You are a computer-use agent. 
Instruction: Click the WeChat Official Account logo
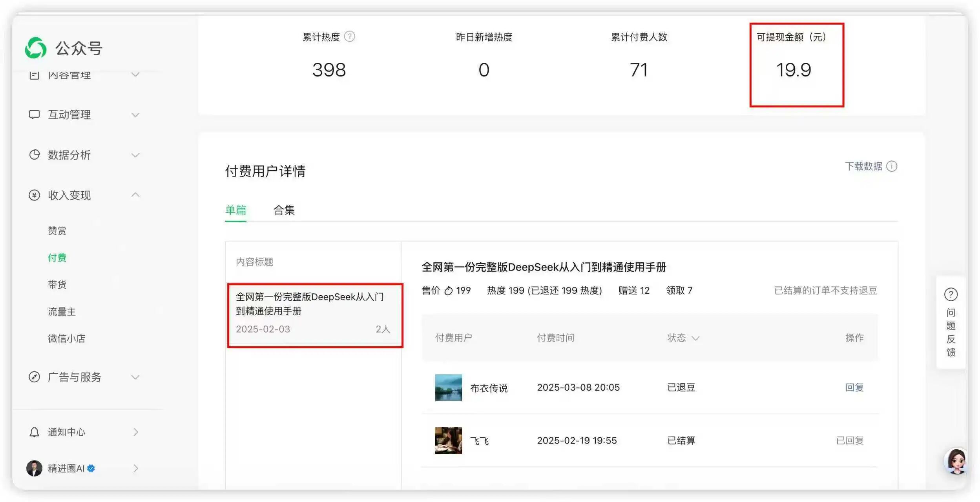pos(36,48)
